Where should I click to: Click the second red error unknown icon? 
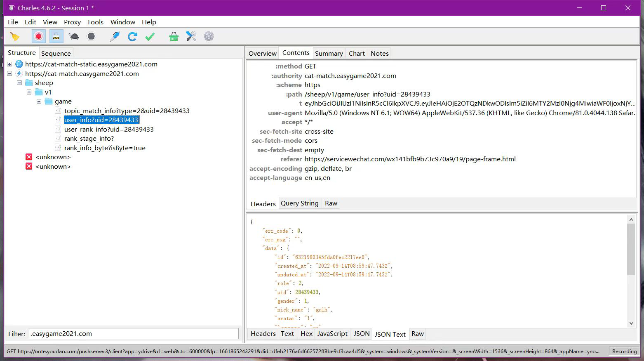[29, 167]
